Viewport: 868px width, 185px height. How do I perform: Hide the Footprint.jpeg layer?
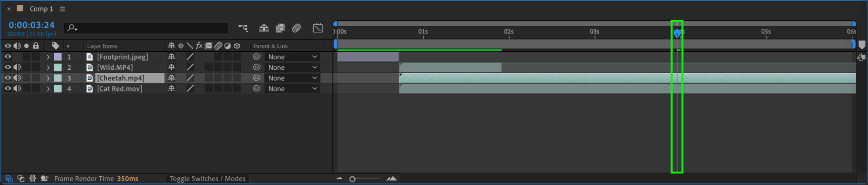[8, 57]
